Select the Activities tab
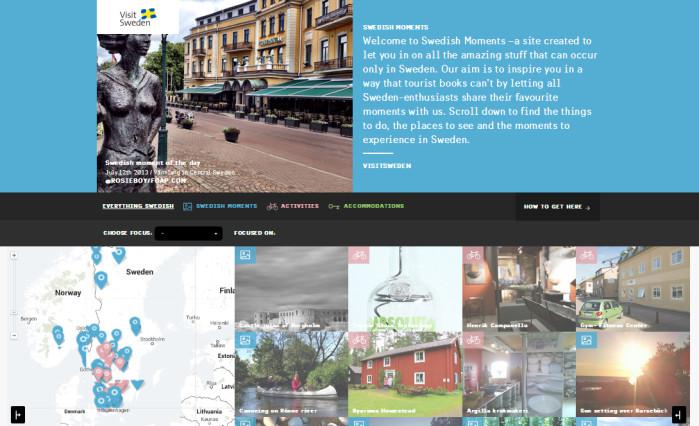 [x=300, y=206]
